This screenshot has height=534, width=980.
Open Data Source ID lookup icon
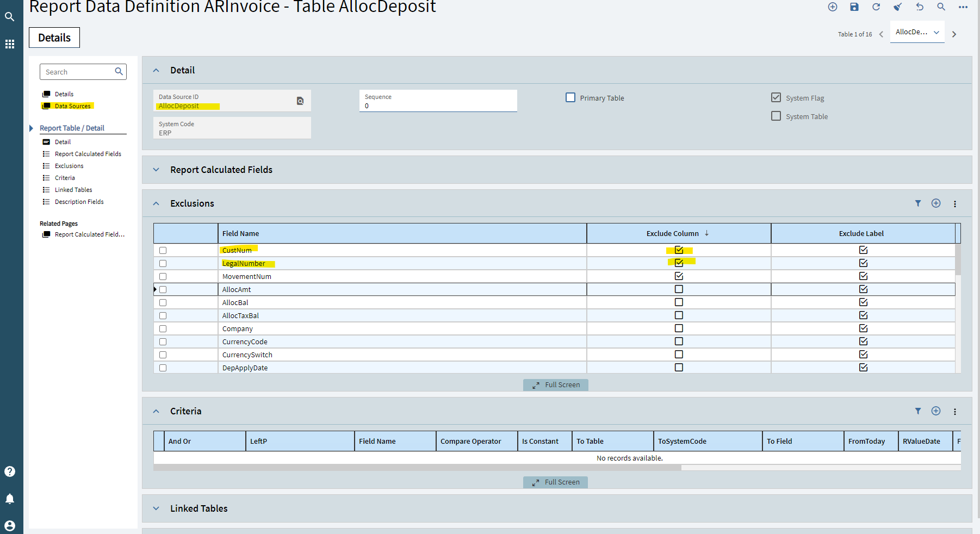pyautogui.click(x=300, y=101)
